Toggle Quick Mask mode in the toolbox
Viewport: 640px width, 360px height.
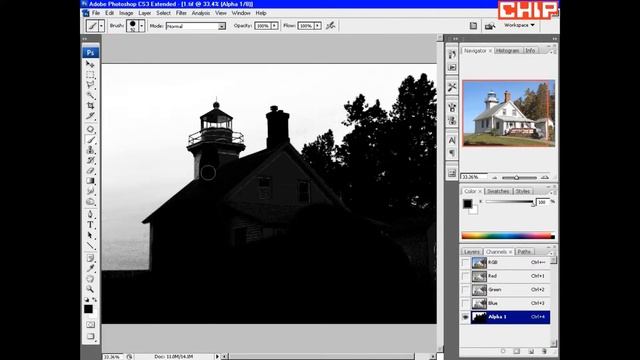coord(90,324)
